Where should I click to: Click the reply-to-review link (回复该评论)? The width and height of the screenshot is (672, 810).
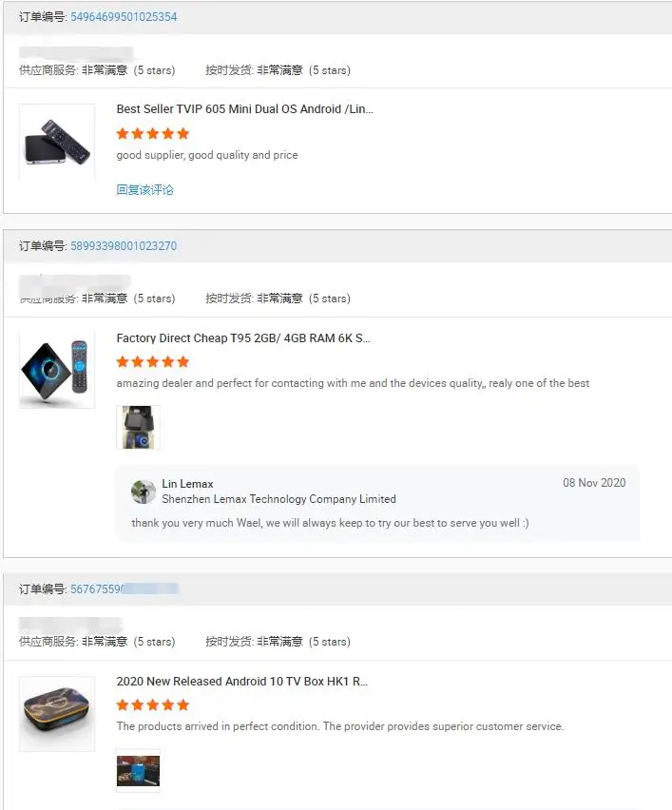(144, 189)
